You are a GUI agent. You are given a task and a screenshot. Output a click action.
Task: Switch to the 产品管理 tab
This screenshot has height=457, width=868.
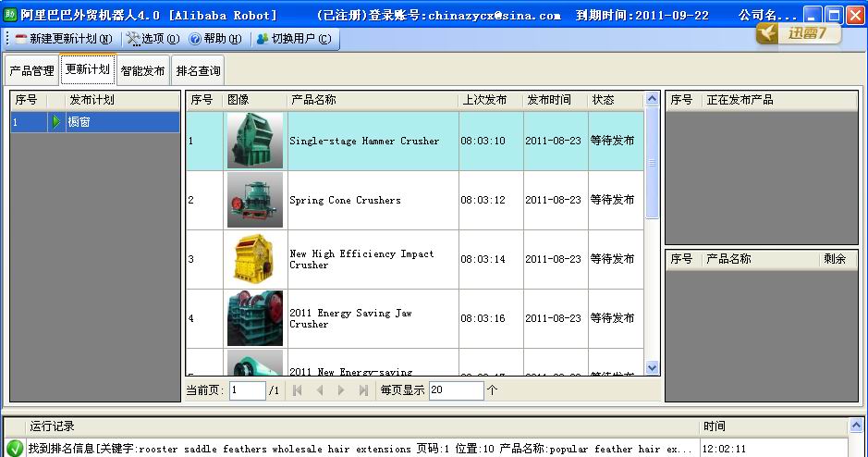[31, 70]
